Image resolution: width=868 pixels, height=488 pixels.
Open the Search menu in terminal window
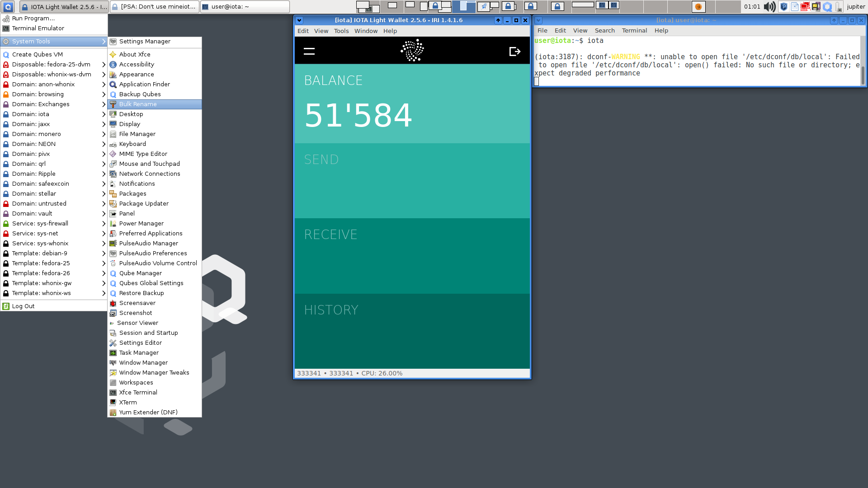604,31
